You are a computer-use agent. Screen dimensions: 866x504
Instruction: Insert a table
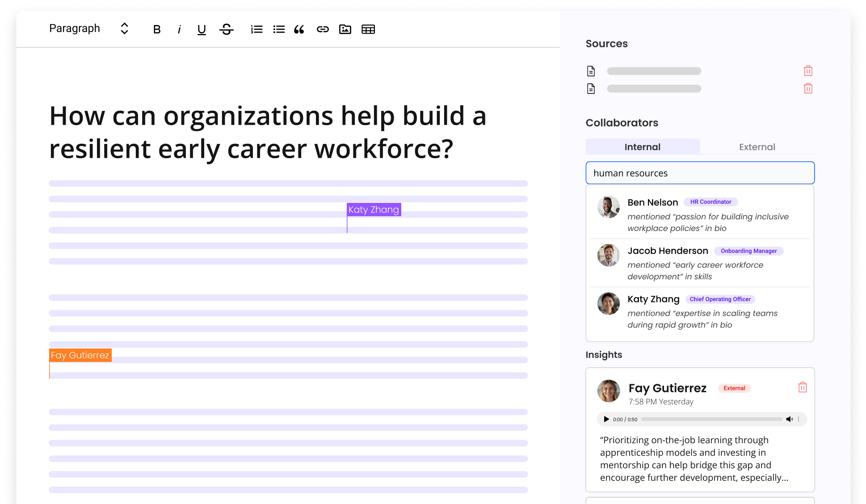[368, 29]
